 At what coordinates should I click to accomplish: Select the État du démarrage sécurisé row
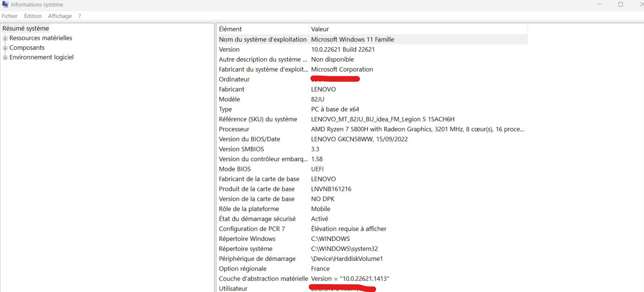[257, 219]
